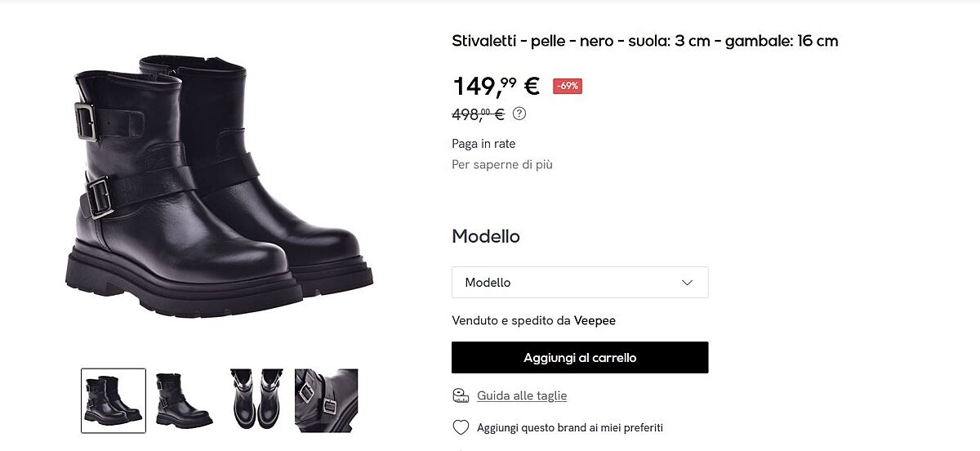Click the question mark info icon beside original price

pyautogui.click(x=519, y=114)
